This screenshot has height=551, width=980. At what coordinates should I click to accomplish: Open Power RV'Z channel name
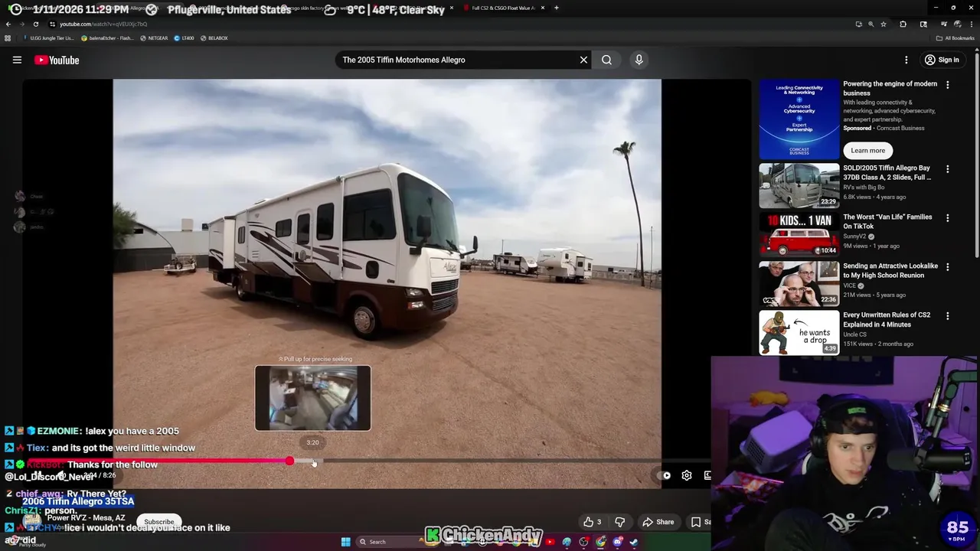click(86, 518)
